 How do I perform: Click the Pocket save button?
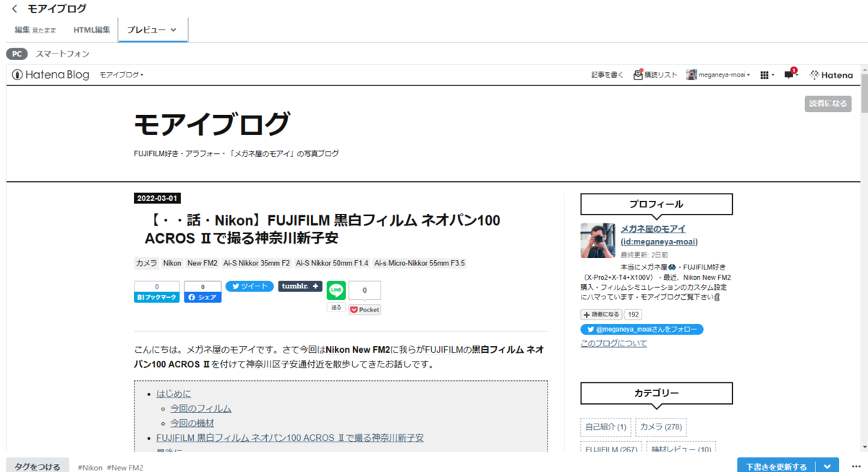point(365,309)
